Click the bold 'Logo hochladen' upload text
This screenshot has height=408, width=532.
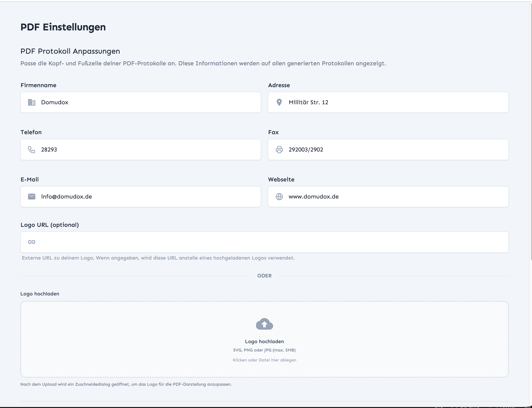pos(264,341)
